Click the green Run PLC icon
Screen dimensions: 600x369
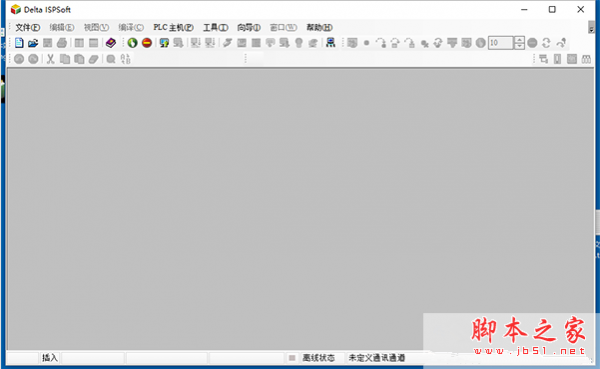(x=133, y=43)
